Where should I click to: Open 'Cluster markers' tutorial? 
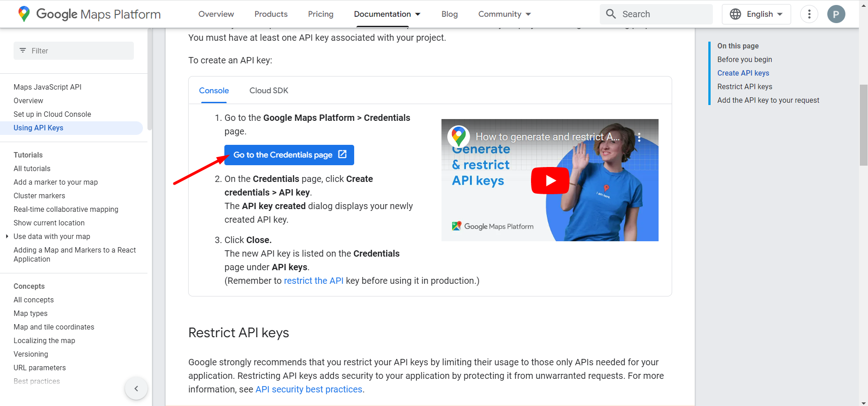[39, 196]
